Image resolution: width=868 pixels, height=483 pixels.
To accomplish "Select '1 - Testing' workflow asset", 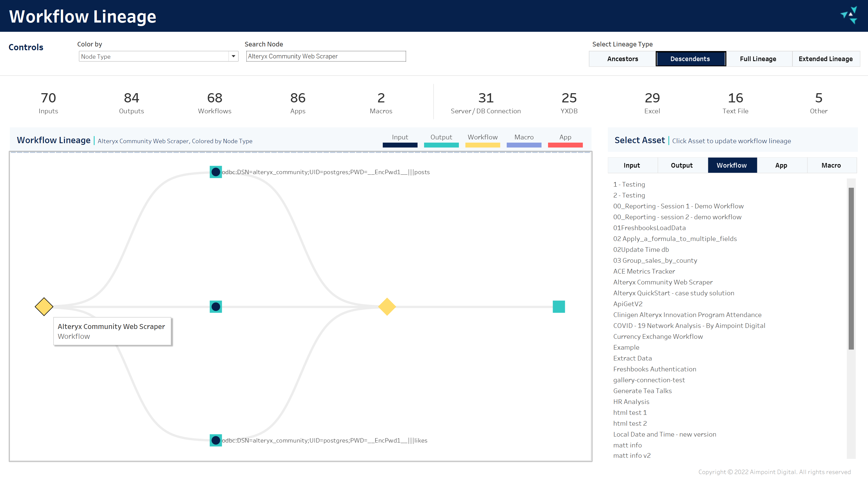I will click(x=629, y=184).
